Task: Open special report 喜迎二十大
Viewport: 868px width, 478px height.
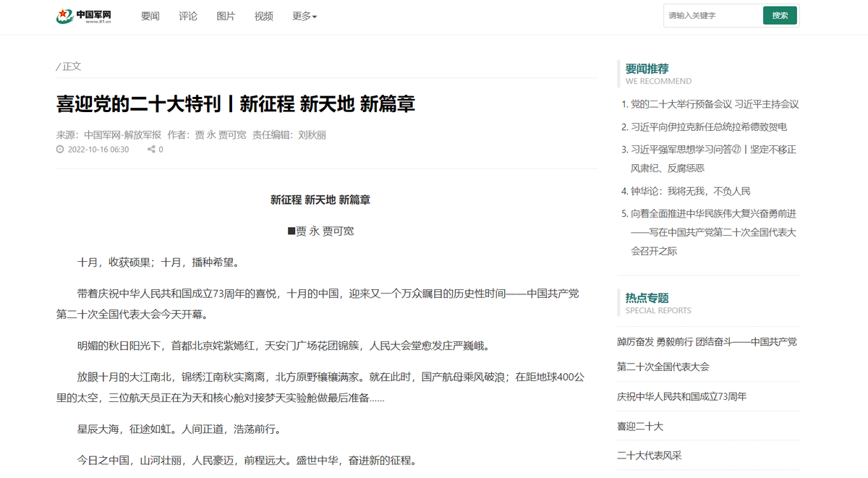Action: tap(640, 426)
